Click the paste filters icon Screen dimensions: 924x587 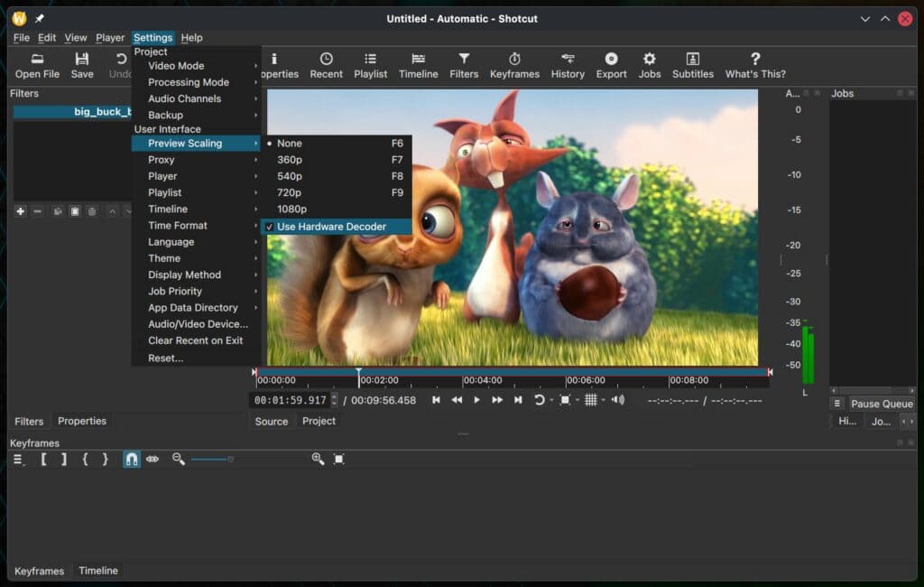pyautogui.click(x=76, y=211)
